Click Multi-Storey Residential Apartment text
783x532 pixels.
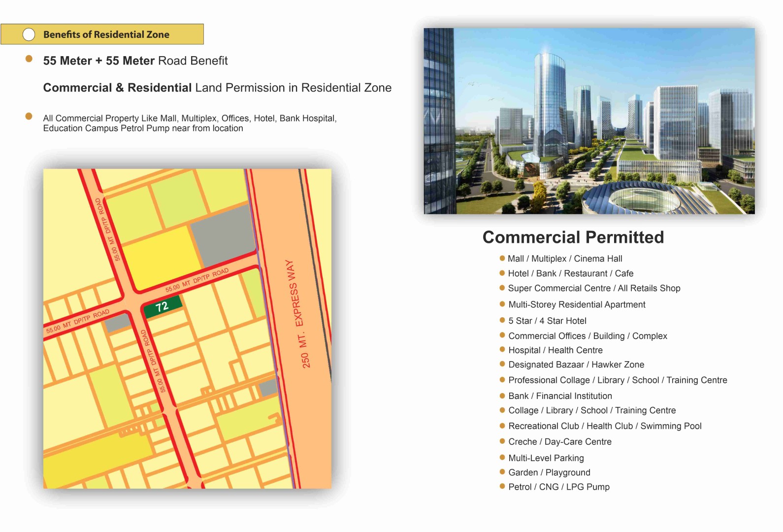577,304
